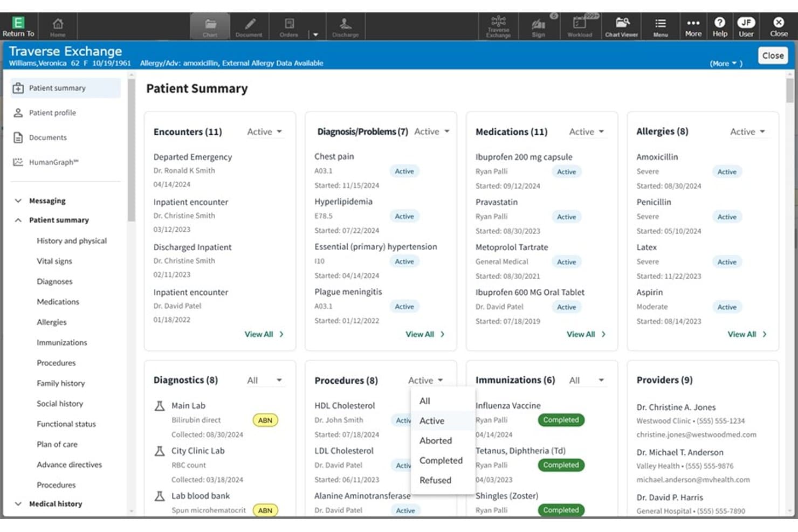This screenshot has width=798, height=532.
Task: Expand the Orders dropdown arrow
Action: tap(315, 34)
